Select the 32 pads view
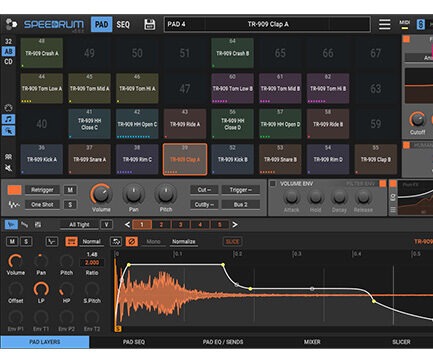The width and height of the screenshot is (433, 363). [8, 41]
